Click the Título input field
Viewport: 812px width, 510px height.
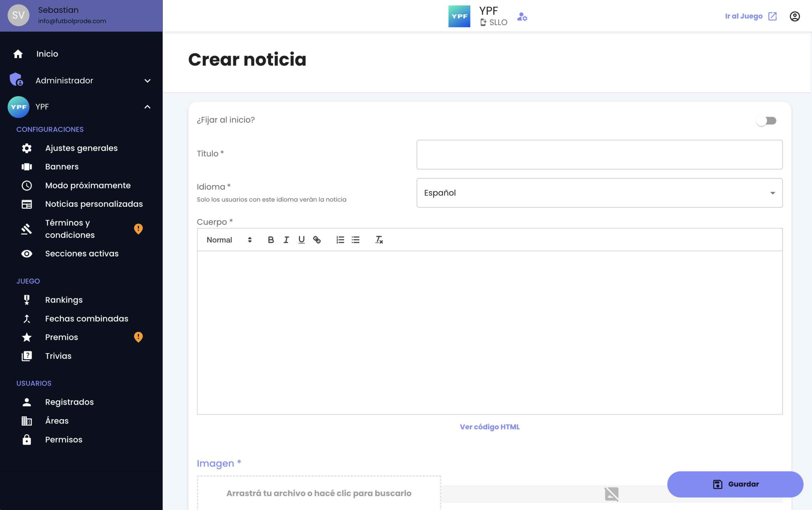[599, 155]
